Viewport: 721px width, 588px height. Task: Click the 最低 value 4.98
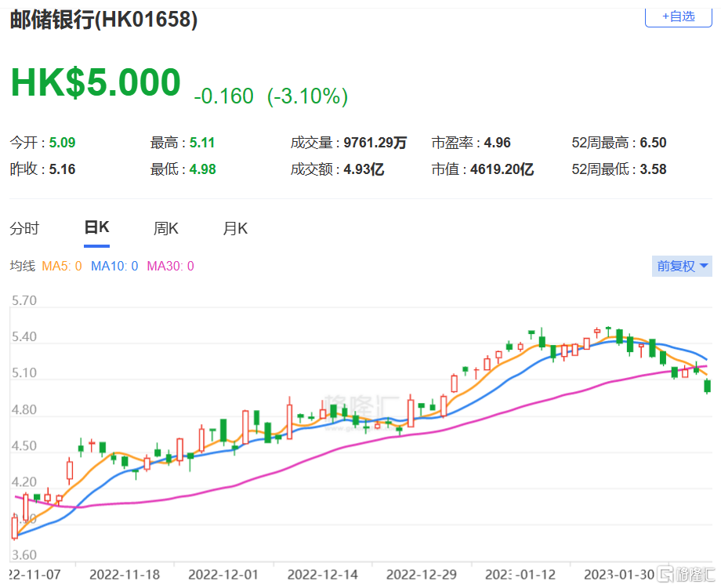(x=203, y=170)
